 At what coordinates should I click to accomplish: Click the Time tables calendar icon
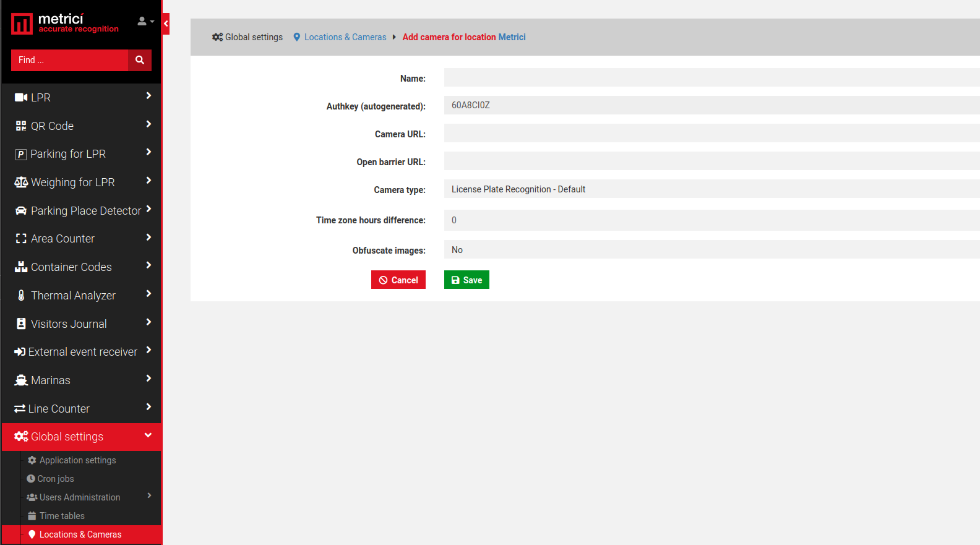[x=32, y=516]
